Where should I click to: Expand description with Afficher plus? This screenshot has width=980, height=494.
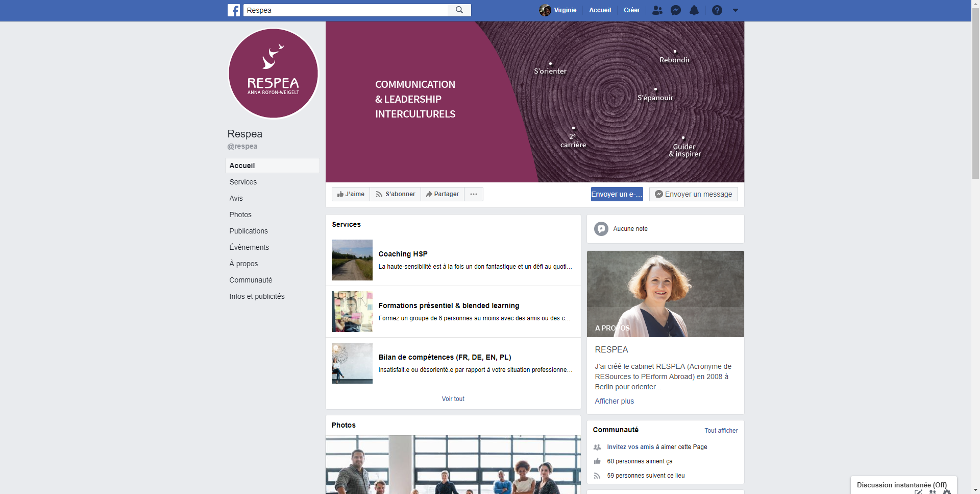614,401
